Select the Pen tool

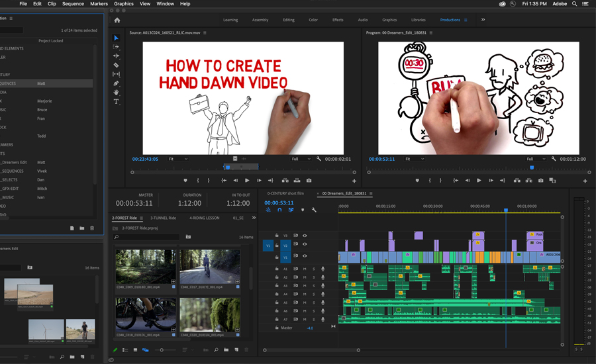[117, 83]
